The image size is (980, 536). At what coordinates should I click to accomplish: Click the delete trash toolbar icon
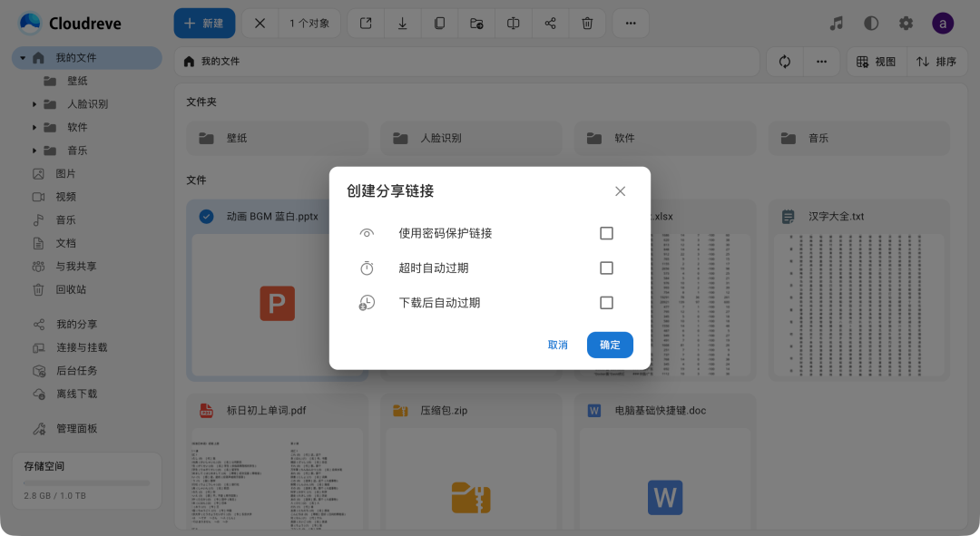click(587, 23)
